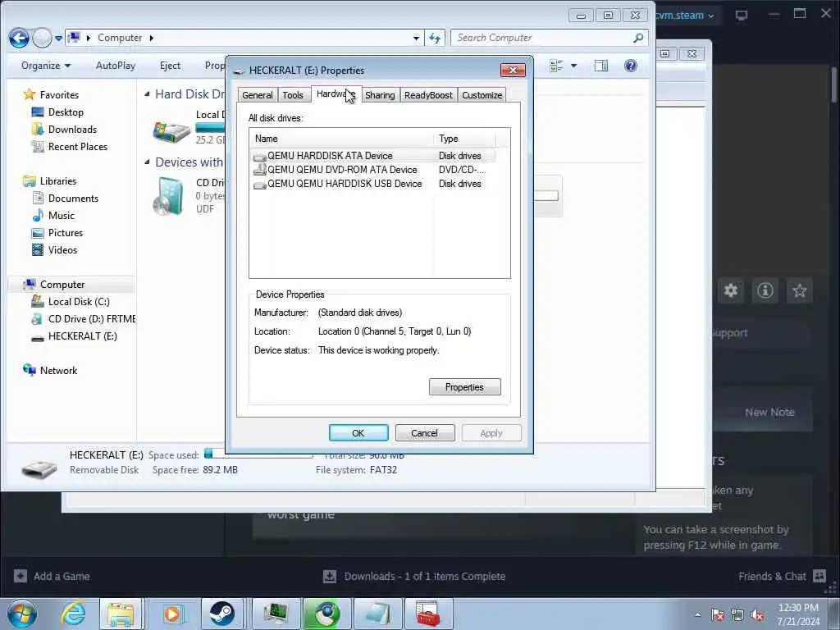This screenshot has width=840, height=630.
Task: Open the Windows Start menu
Action: coord(22,614)
